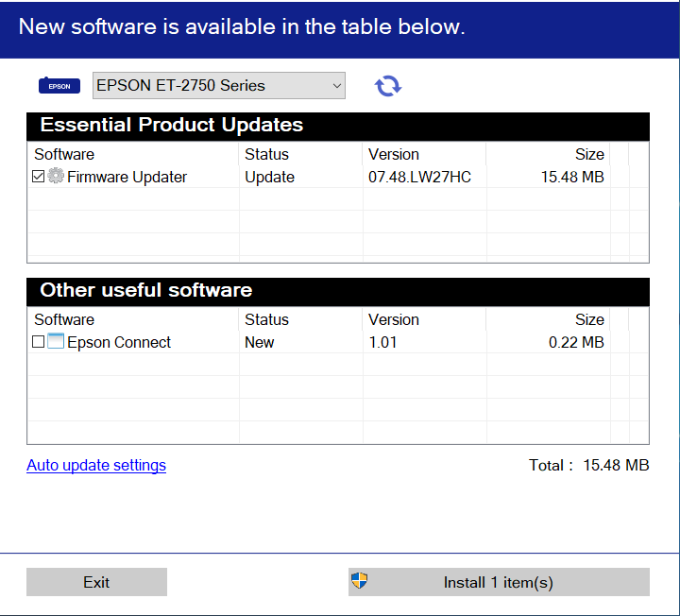Uncheck the Firmware Updater checkbox

[x=38, y=177]
